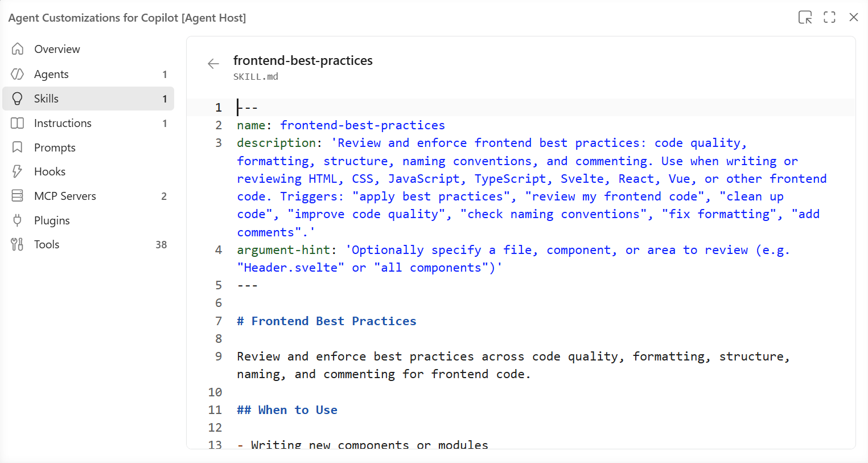Click the Skills lightbulb icon

18,99
